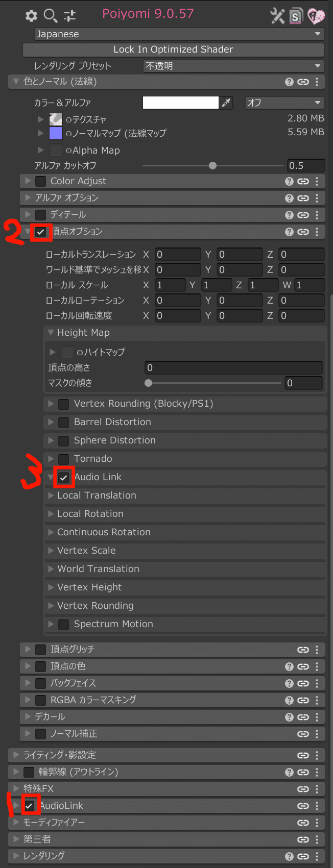Open kebab menu on 頂点グリッチ row
The height and width of the screenshot is (868, 333).
pos(317,650)
